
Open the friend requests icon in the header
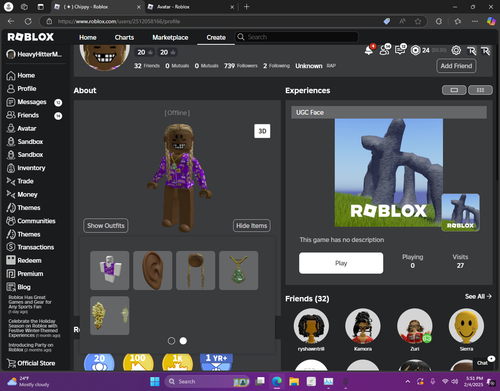(x=385, y=50)
